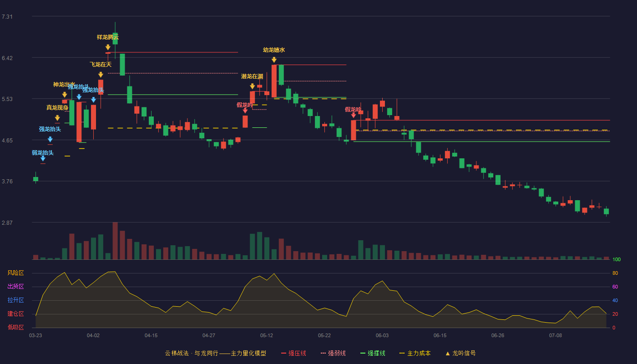This screenshot has width=637, height=364.
Task: Select the 神龙出水 signal arrow
Action: click(65, 95)
